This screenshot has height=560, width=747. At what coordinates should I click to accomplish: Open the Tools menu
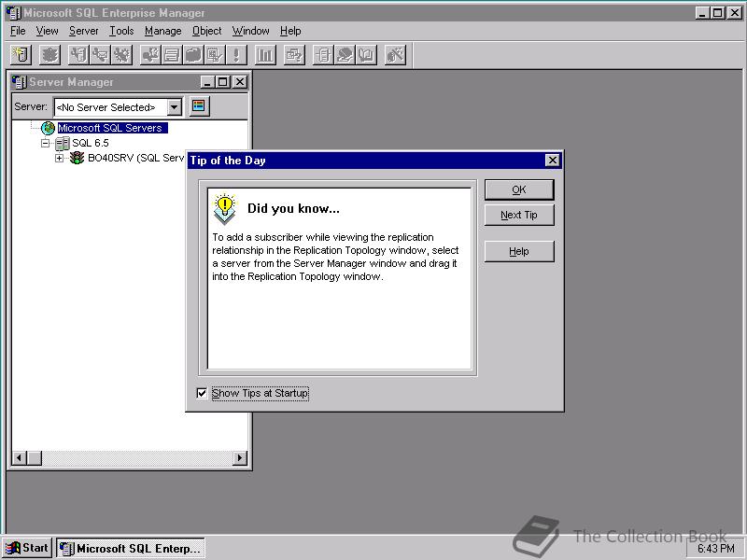click(121, 31)
